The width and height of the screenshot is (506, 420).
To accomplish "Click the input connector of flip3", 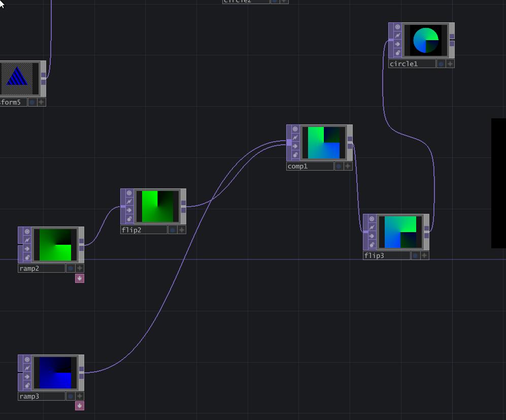I will (x=365, y=232).
